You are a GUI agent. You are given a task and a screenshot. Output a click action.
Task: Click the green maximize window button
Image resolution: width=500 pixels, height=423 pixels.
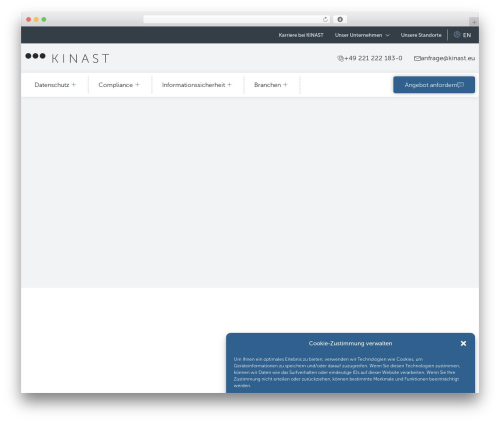44,19
